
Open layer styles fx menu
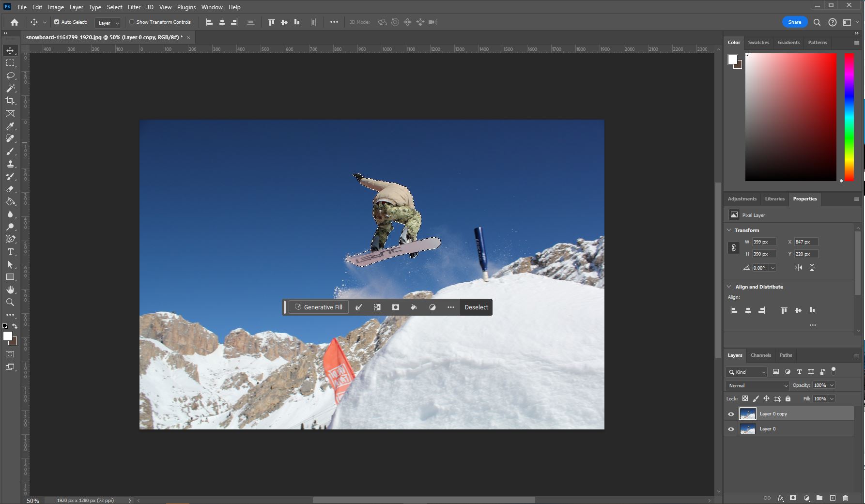(x=780, y=498)
